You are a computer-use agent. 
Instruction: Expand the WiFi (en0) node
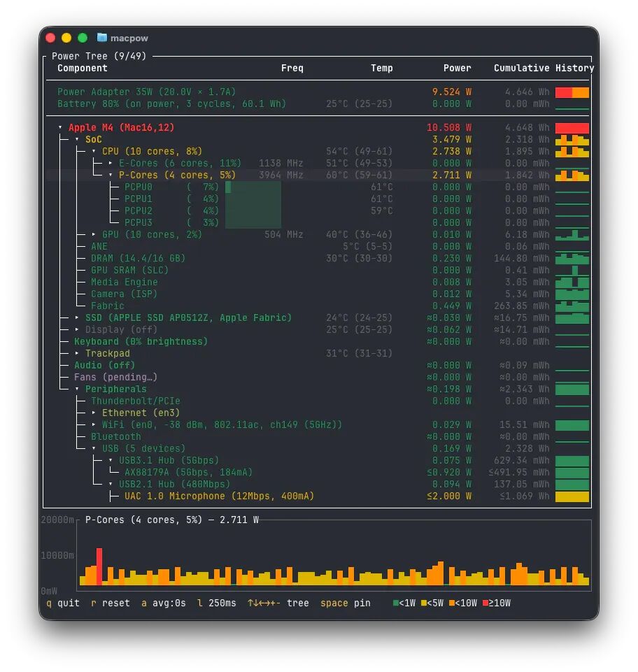94,424
